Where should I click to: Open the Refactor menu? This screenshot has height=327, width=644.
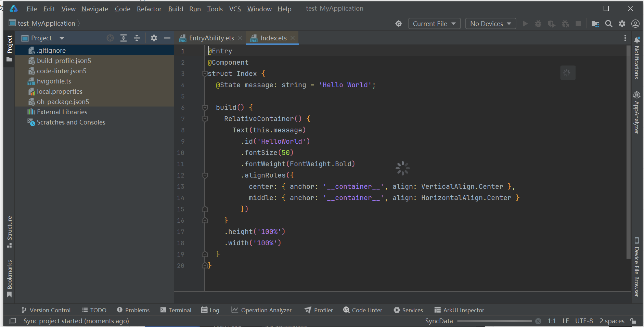pyautogui.click(x=149, y=9)
